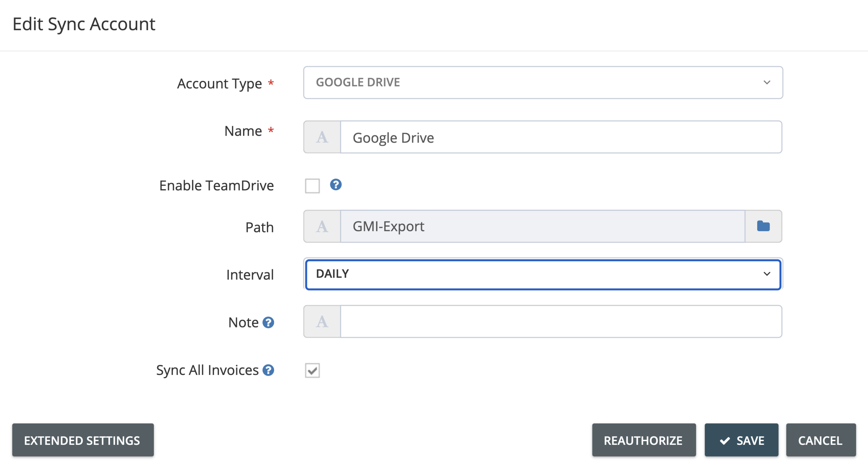Screen dimensions: 868x470
Task: Click help icon next to Note label
Action: click(x=268, y=322)
